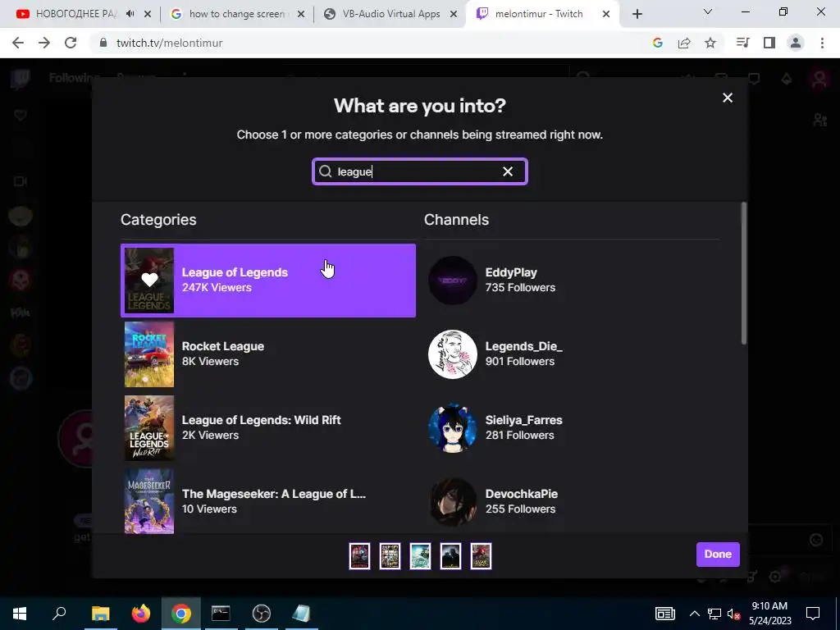840x630 pixels.
Task: Show hidden system tray icons
Action: click(694, 614)
